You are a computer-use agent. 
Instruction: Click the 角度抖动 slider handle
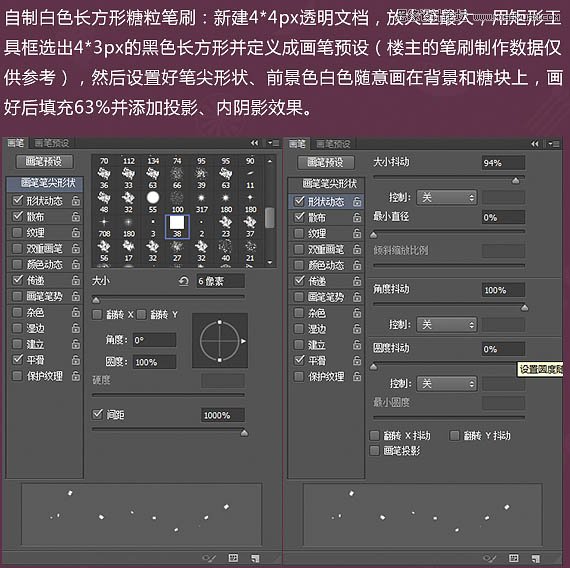(524, 308)
